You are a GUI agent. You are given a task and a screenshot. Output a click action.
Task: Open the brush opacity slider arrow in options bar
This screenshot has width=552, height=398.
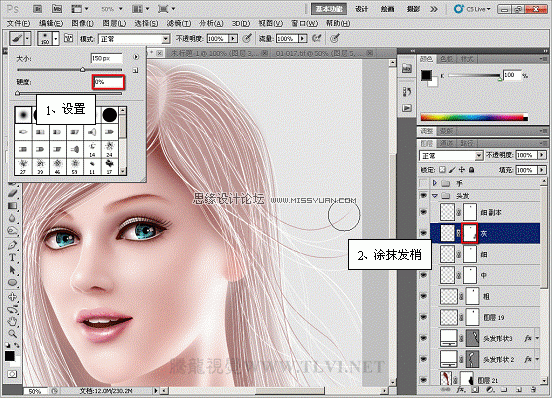[233, 38]
